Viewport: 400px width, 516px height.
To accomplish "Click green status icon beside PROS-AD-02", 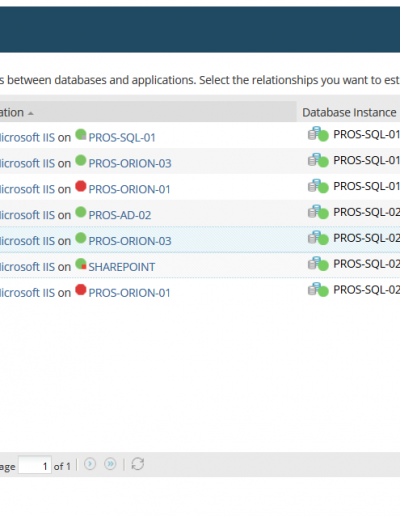I will click(x=81, y=212).
